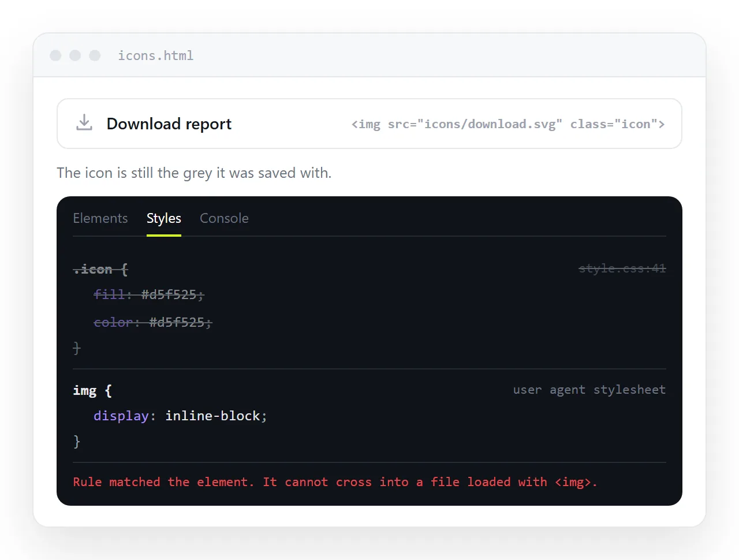Click the icons.html window title
The height and width of the screenshot is (560, 739).
tap(156, 55)
